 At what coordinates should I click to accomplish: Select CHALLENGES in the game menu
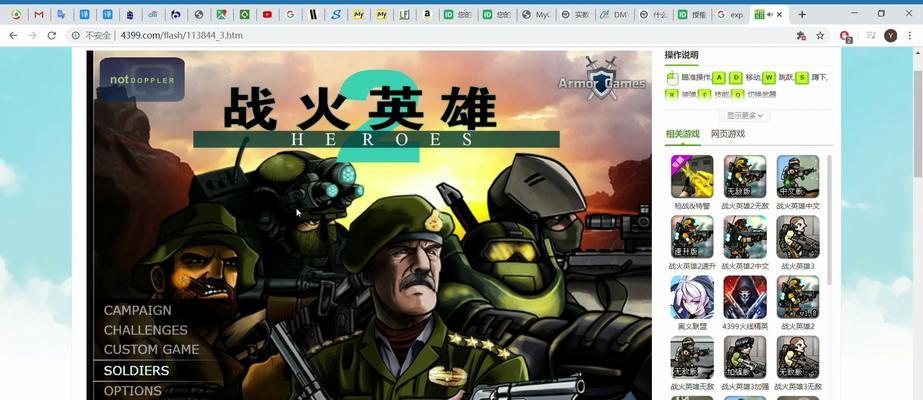145,330
